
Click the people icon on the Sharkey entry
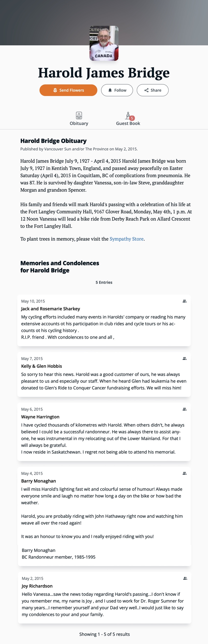tap(185, 301)
